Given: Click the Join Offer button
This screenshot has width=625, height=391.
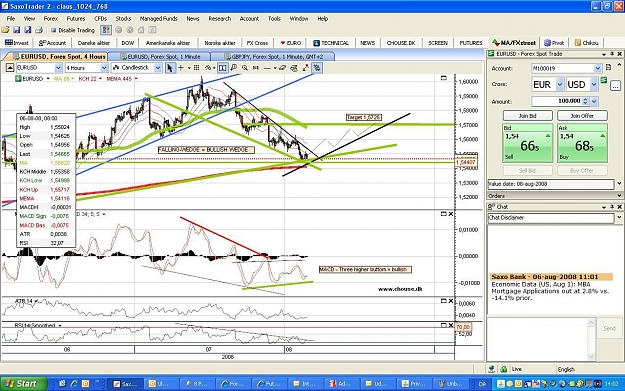Looking at the screenshot, I should click(x=582, y=116).
